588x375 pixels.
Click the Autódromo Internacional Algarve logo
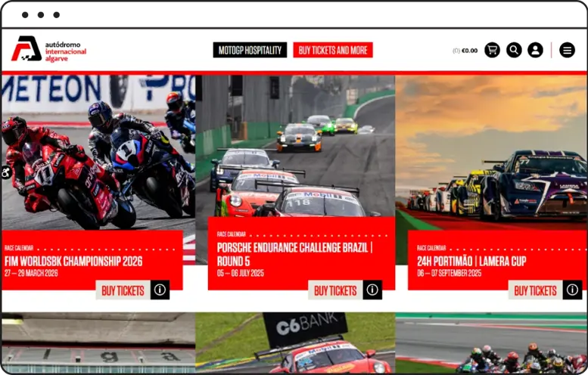48,50
